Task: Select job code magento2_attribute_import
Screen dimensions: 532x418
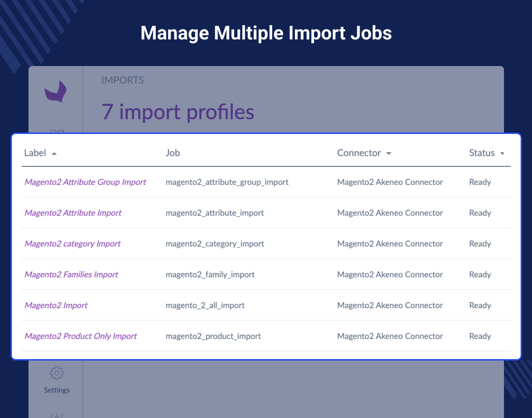Action: 215,213
